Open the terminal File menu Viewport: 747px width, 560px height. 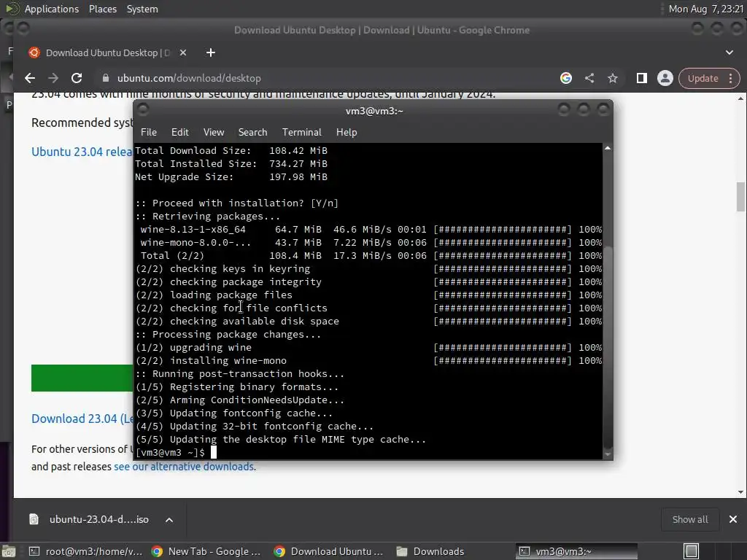149,133
